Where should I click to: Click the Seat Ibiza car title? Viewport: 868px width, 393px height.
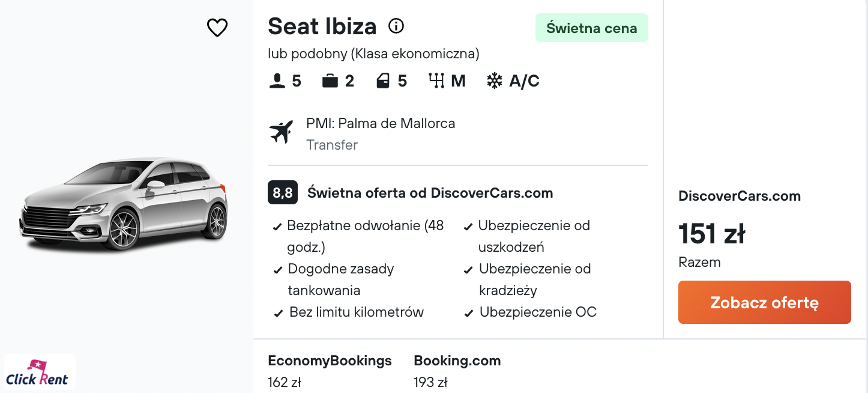point(322,26)
